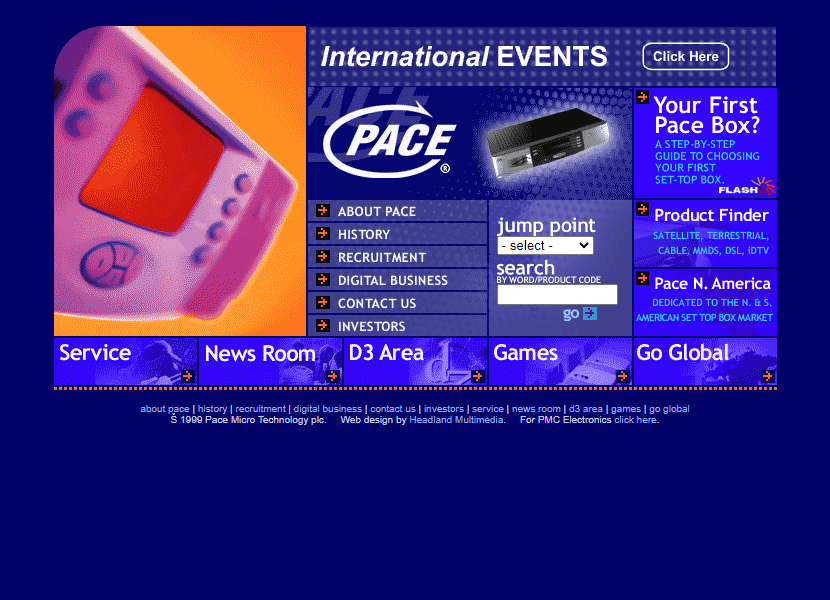The image size is (830, 600).
Task: Click the Click Here events button
Action: [x=685, y=56]
